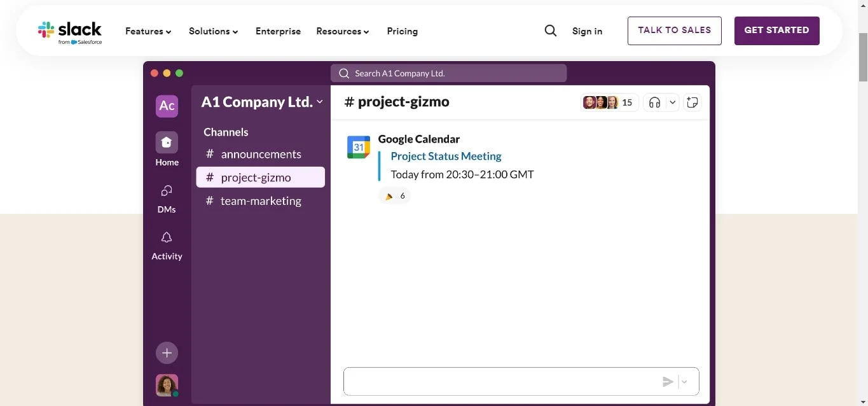
Task: Go to Home in Slack sidebar
Action: tap(167, 150)
